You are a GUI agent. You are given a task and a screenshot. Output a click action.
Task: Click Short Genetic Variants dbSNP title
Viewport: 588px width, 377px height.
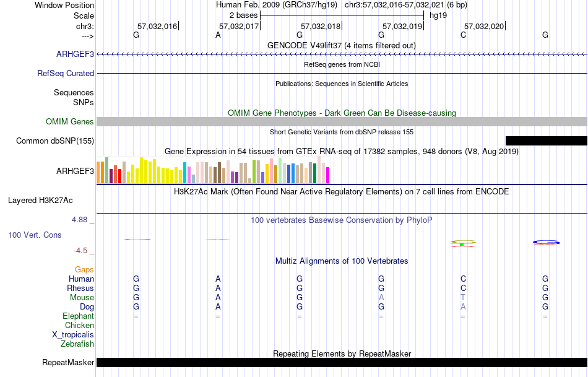point(342,132)
